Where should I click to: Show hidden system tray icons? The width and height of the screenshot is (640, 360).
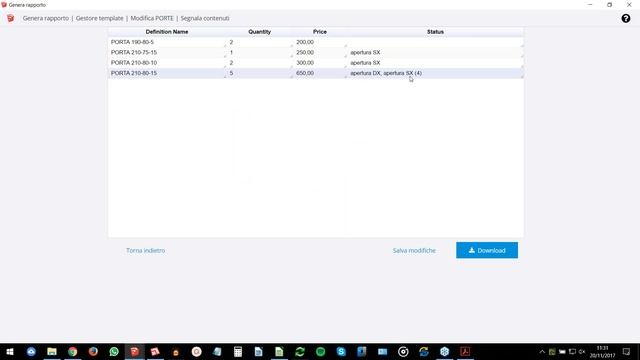542,351
